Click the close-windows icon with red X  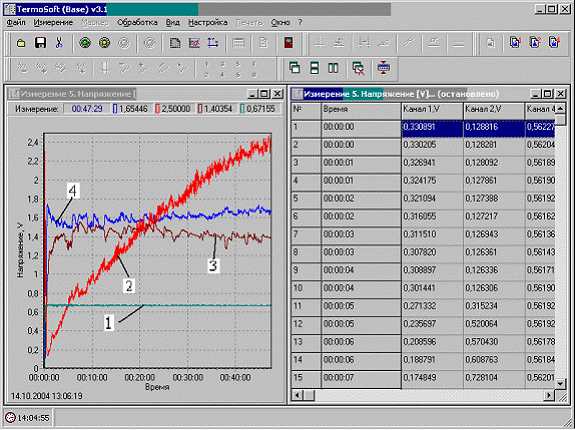point(358,69)
